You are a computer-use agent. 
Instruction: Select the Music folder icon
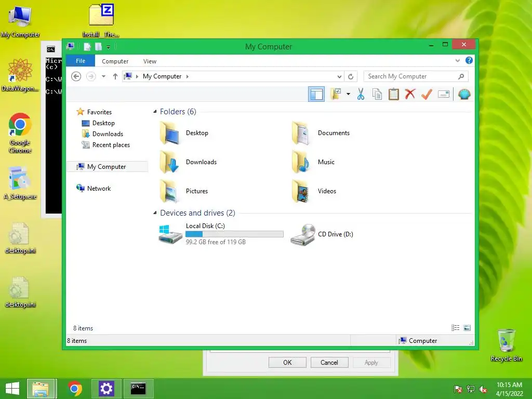(301, 162)
